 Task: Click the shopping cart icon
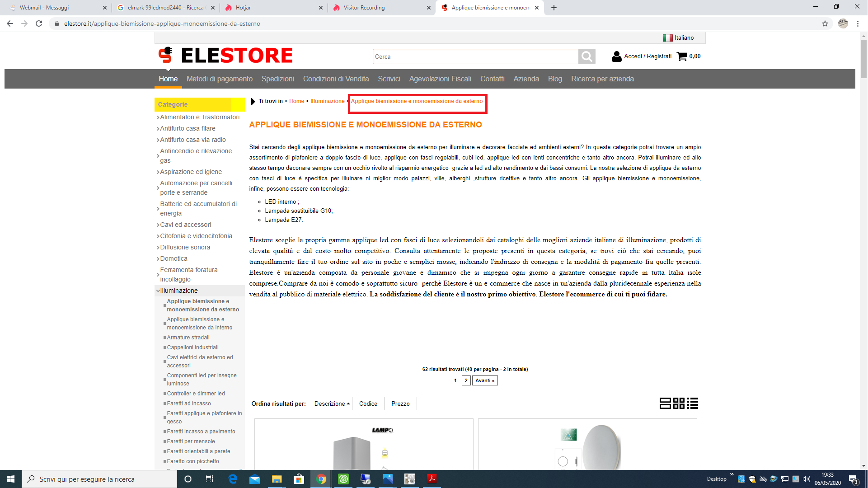pyautogui.click(x=682, y=56)
